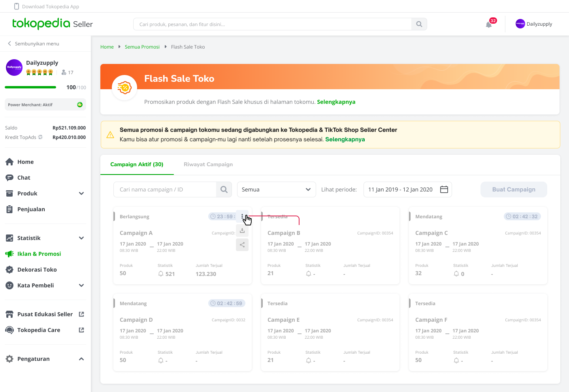
Task: Click the calendar icon in period field
Action: (x=444, y=189)
